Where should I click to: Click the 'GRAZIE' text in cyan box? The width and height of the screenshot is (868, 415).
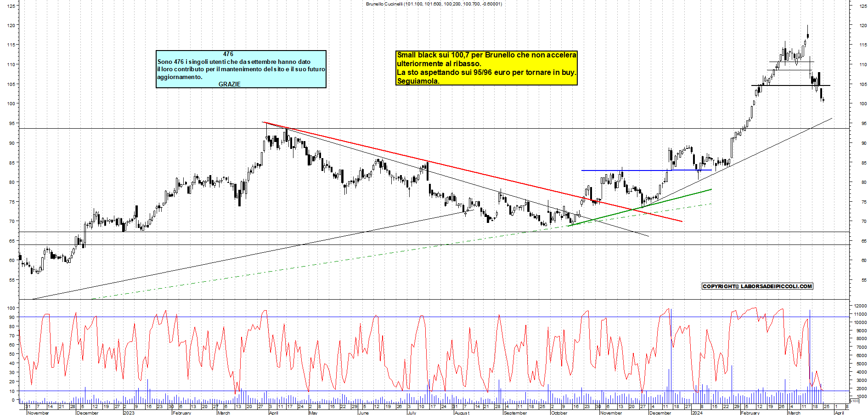[x=229, y=84]
